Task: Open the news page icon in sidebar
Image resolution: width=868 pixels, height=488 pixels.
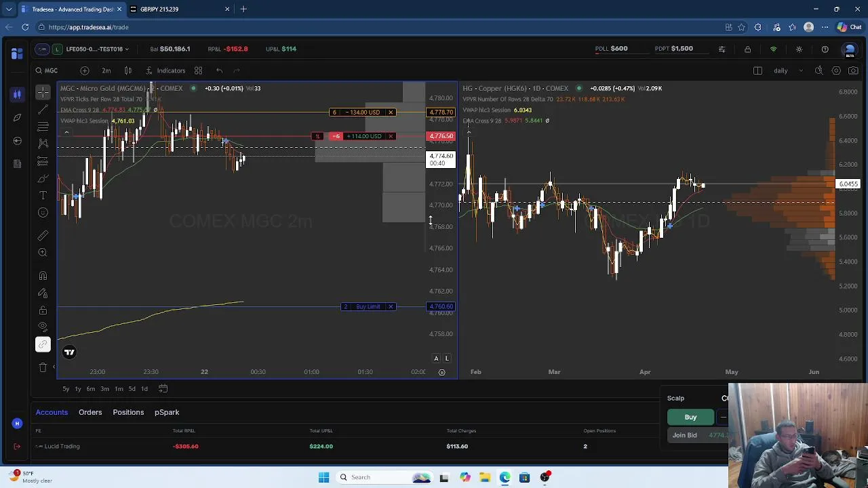Action: pos(17,163)
